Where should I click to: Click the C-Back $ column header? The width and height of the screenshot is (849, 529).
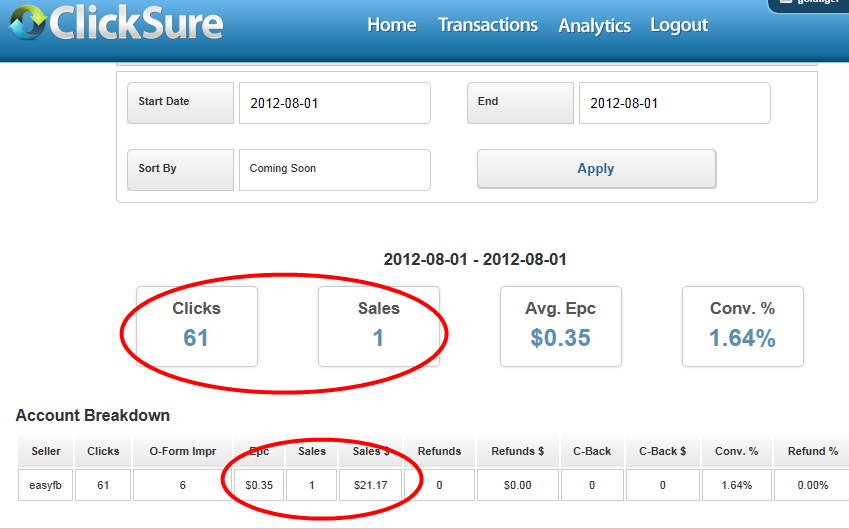pyautogui.click(x=663, y=451)
